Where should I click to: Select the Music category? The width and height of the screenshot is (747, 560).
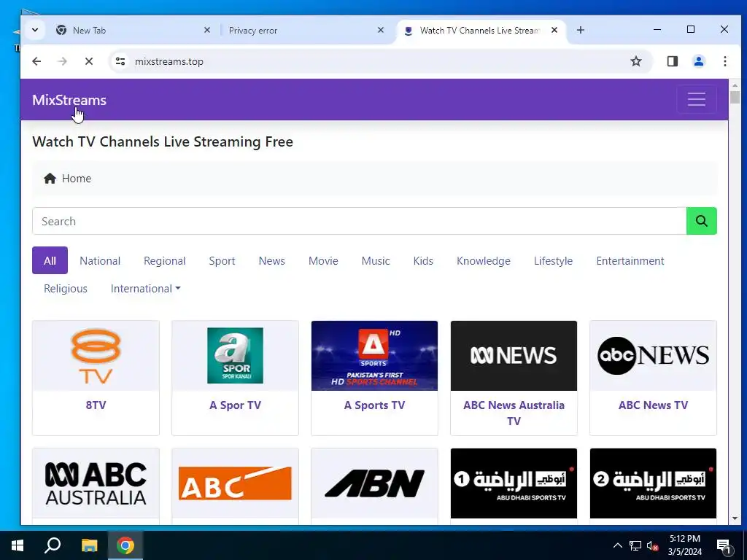(376, 260)
